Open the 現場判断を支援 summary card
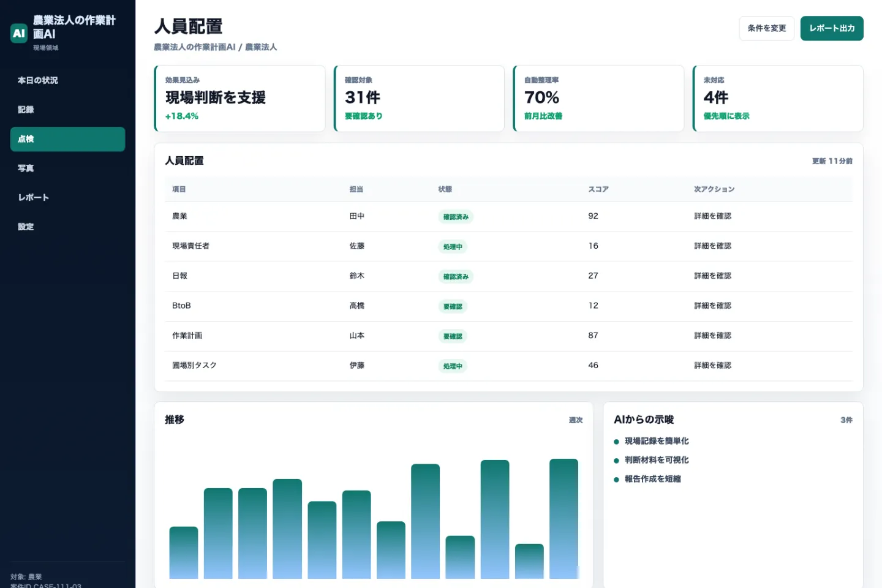This screenshot has width=882, height=588. click(x=239, y=98)
